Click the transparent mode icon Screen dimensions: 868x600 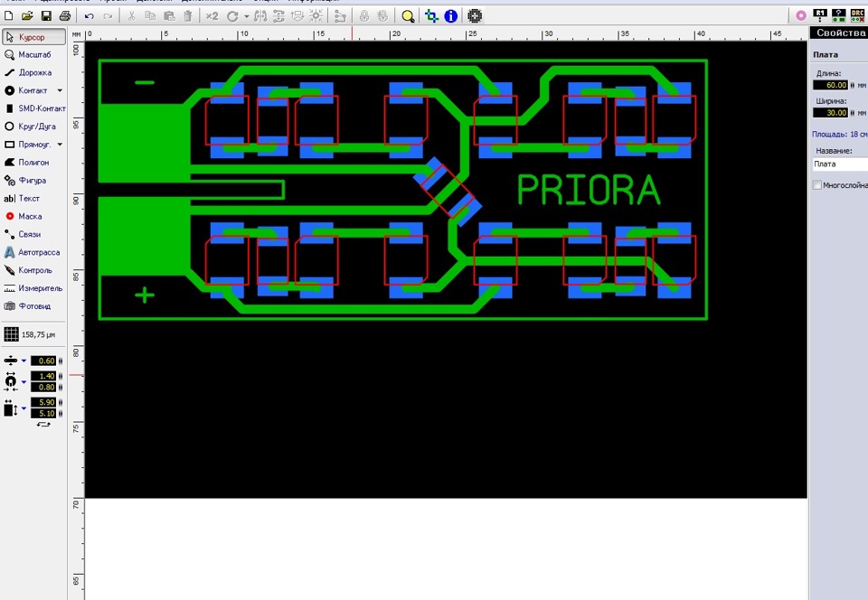click(x=432, y=16)
